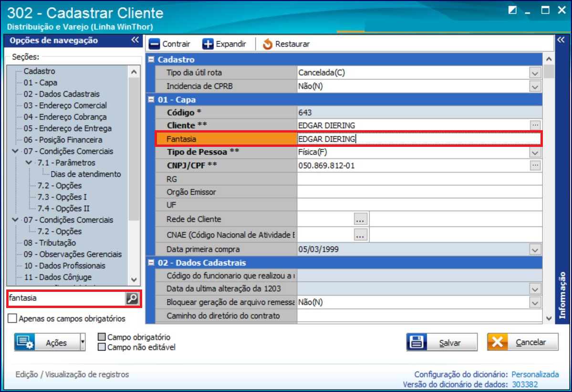Open the Tipo de Pessoa dropdown
Viewport: 572px width, 392px height.
tap(535, 153)
